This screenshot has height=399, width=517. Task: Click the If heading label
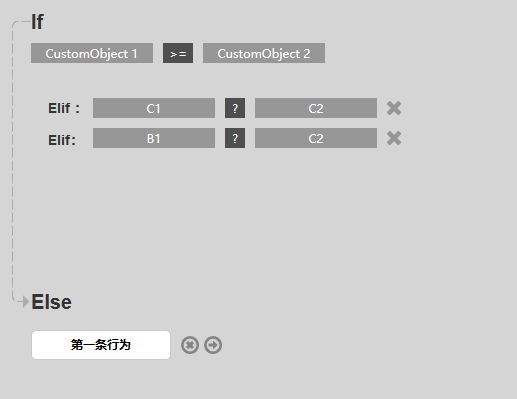pos(37,22)
